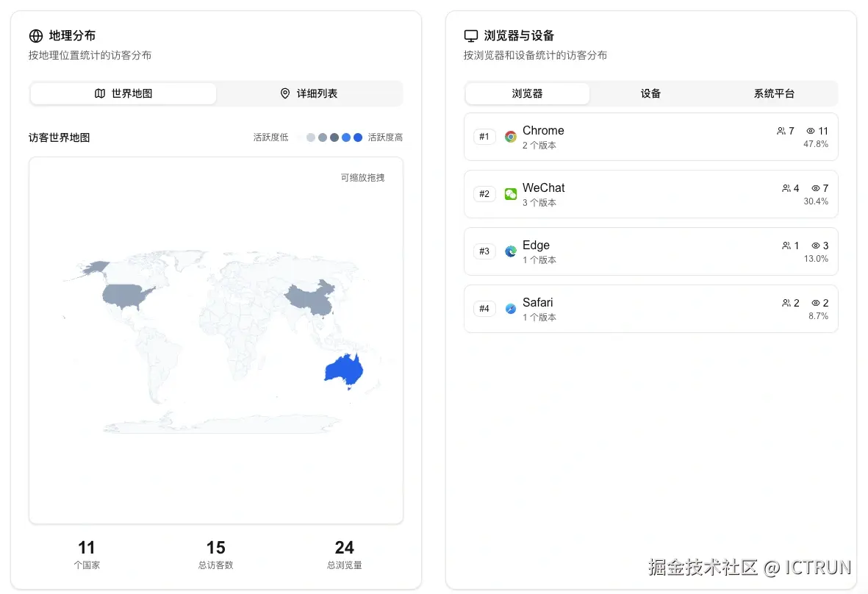Click the eye views icon in Safari row
The image size is (868, 594).
click(815, 303)
